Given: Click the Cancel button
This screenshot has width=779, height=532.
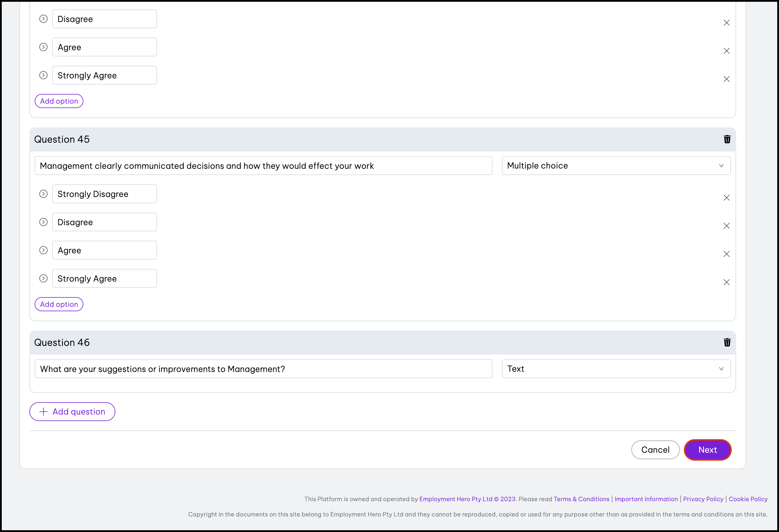Looking at the screenshot, I should tap(655, 450).
